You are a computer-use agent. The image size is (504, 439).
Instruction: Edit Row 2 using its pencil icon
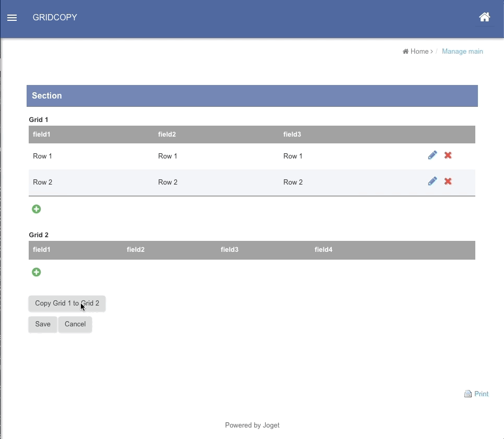[x=432, y=181]
